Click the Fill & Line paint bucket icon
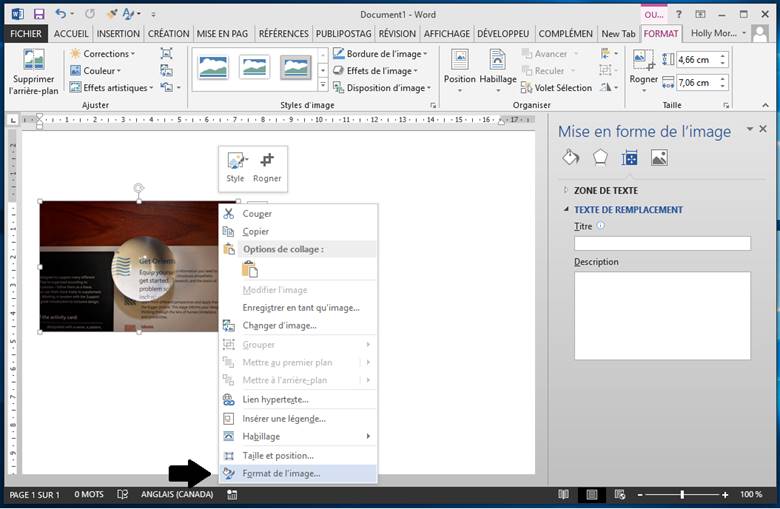This screenshot has width=780, height=509. click(571, 158)
